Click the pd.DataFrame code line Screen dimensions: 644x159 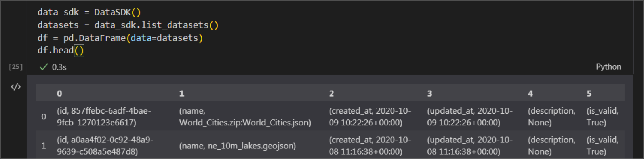pos(120,38)
